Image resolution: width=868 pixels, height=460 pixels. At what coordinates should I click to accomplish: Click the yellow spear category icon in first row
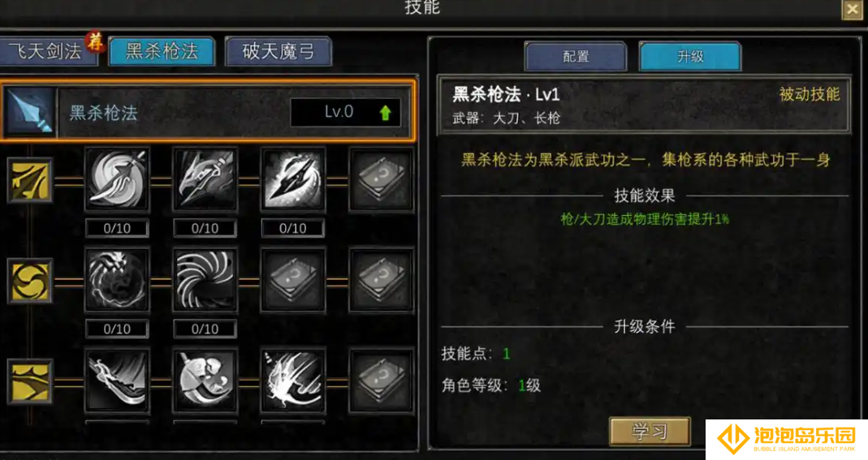[x=30, y=180]
